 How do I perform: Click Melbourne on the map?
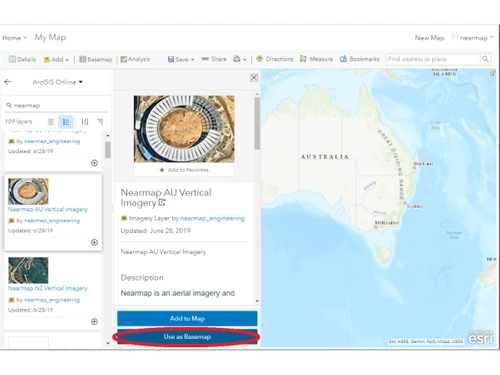pyautogui.click(x=387, y=223)
